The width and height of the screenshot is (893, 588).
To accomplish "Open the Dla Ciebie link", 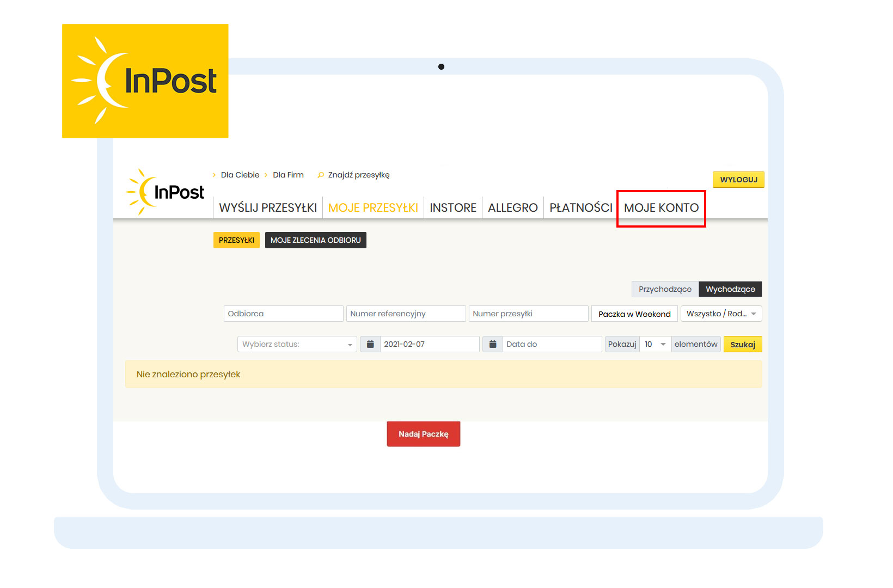I will 240,175.
